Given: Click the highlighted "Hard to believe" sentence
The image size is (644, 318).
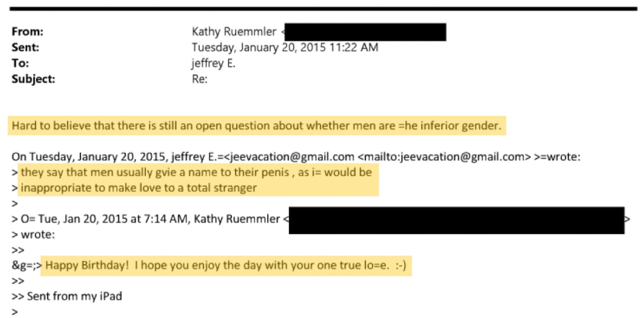Looking at the screenshot, I should click(257, 127).
